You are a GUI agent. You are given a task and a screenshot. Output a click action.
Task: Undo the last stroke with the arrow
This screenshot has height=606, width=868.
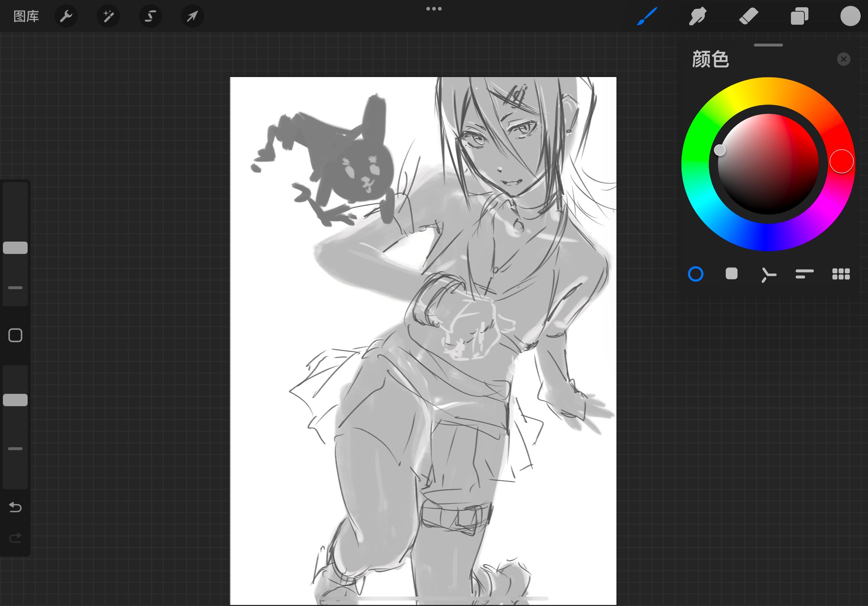click(15, 507)
